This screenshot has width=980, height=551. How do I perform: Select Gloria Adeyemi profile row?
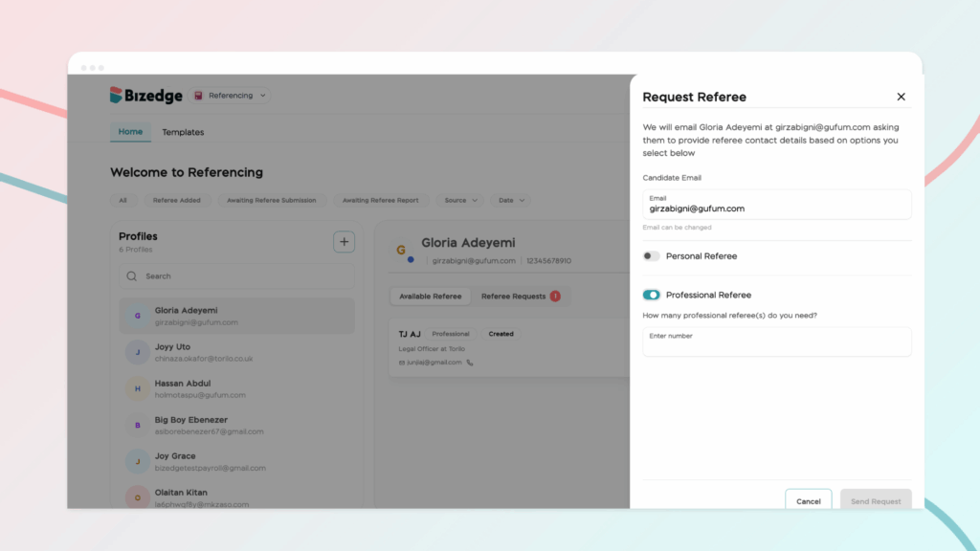[237, 316]
